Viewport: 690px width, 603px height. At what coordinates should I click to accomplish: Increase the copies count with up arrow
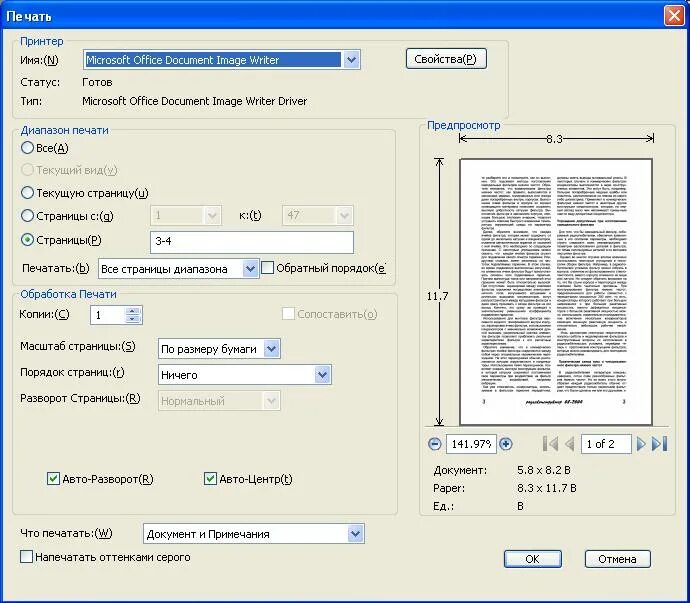pyautogui.click(x=132, y=311)
